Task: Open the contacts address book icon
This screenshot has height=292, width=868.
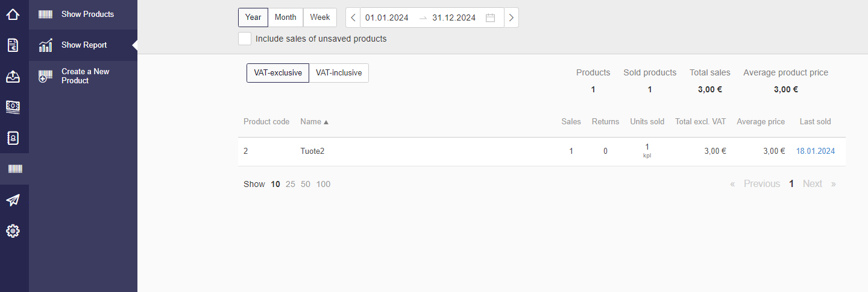Action: (13, 138)
